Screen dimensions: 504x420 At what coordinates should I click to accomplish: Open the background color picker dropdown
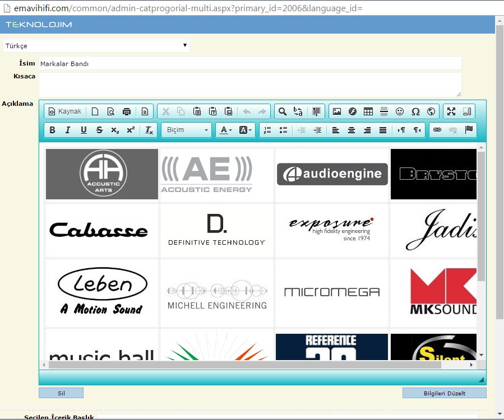click(x=245, y=130)
